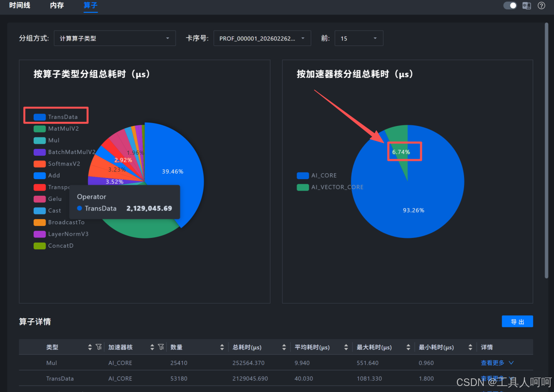Open filter icon for 类型 column

click(x=99, y=347)
